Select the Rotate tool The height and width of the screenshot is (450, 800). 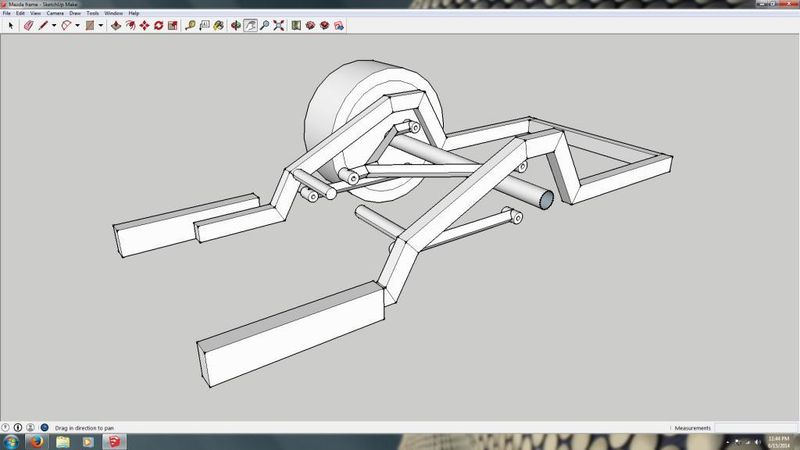click(x=159, y=25)
